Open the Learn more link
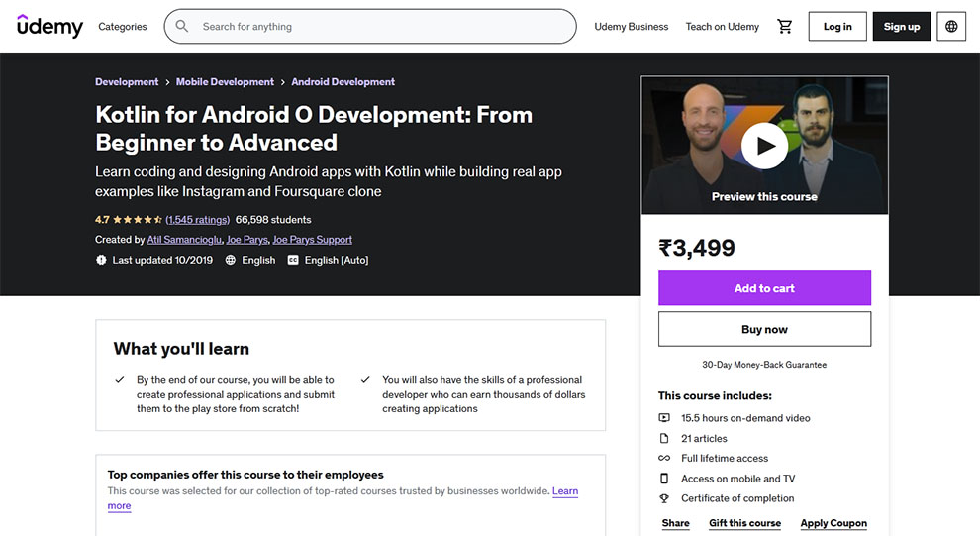Screen dimensions: 980x536 [x=565, y=491]
